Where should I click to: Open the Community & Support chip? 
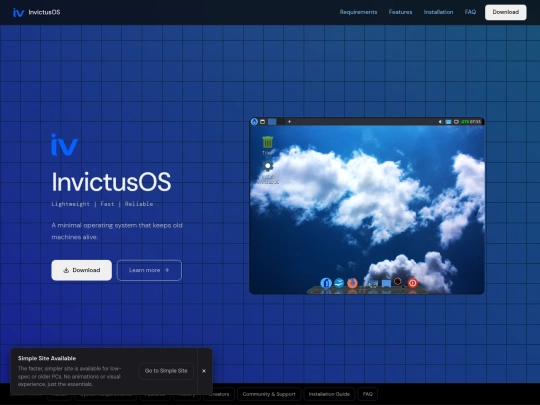click(x=269, y=394)
